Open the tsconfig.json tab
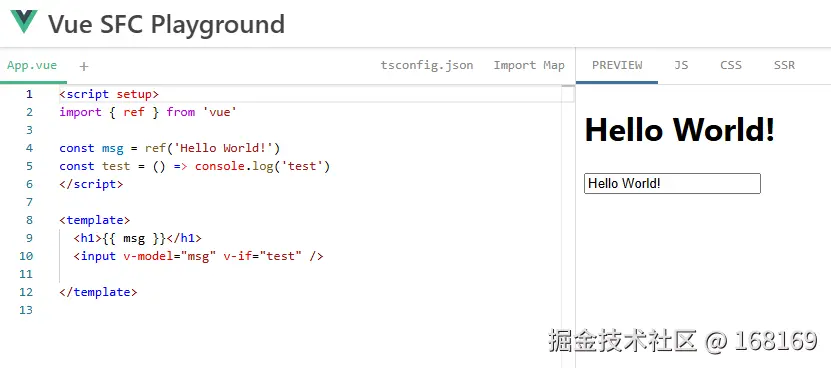Viewport: 831px width, 368px height. coord(427,65)
